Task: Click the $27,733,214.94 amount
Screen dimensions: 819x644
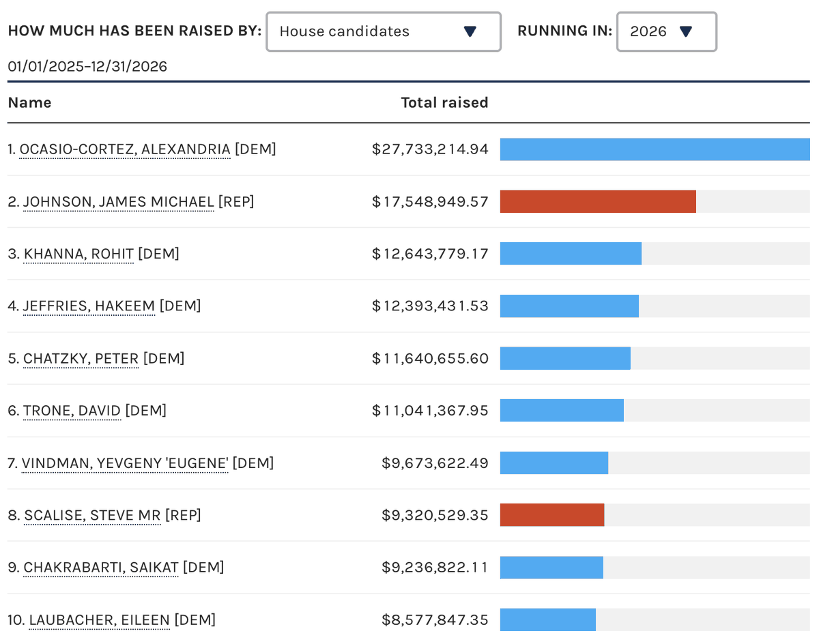Action: point(430,149)
